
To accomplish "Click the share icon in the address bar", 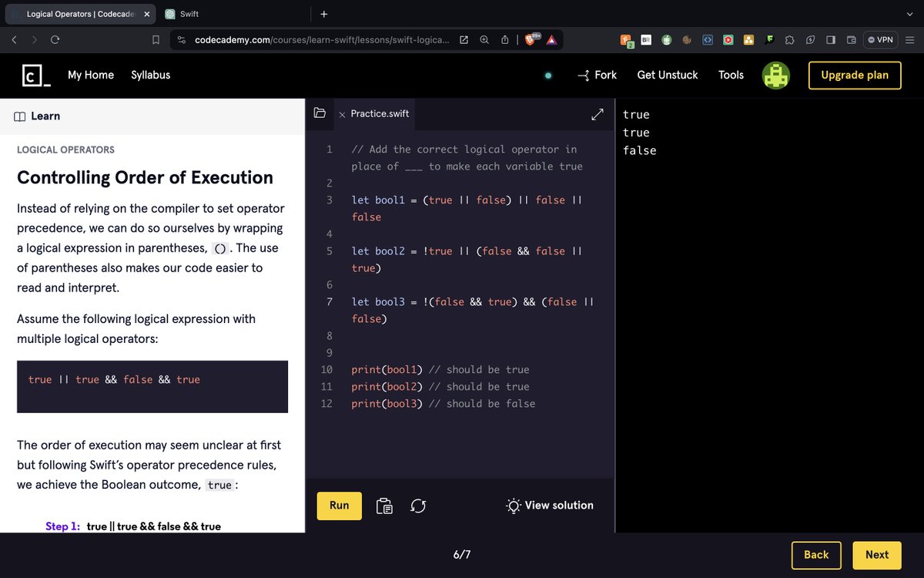I will coord(505,39).
